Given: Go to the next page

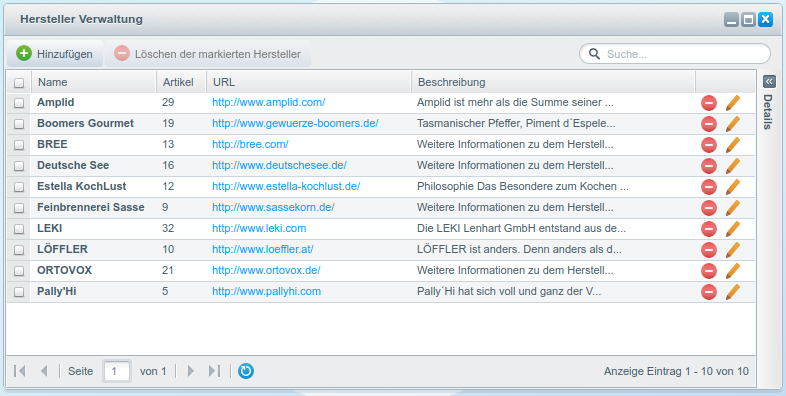Looking at the screenshot, I should pos(190,371).
